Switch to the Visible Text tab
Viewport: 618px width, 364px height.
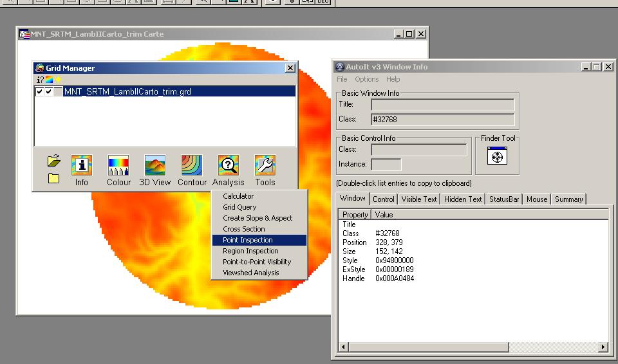[419, 199]
